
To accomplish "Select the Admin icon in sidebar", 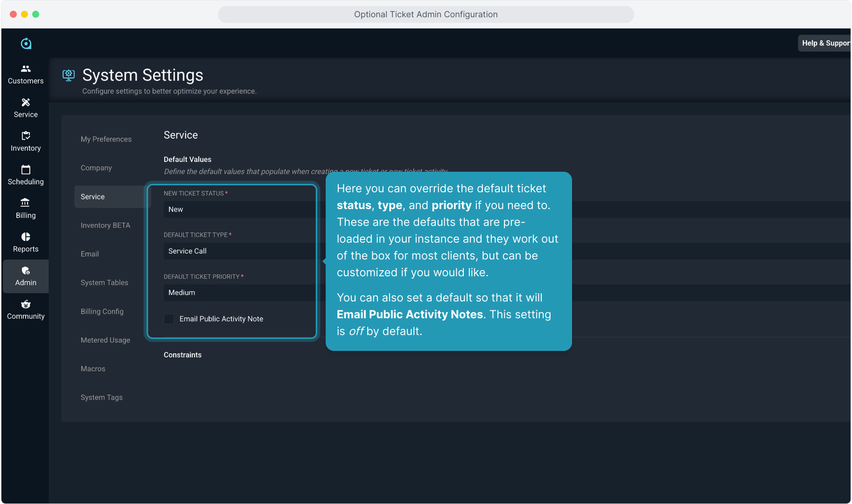I will [26, 271].
